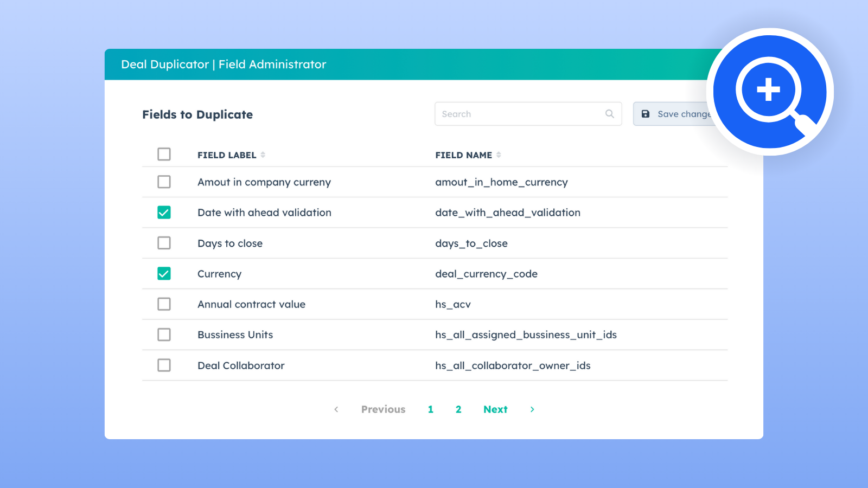
Task: Click the large blue zoom-in badge
Action: [x=770, y=92]
